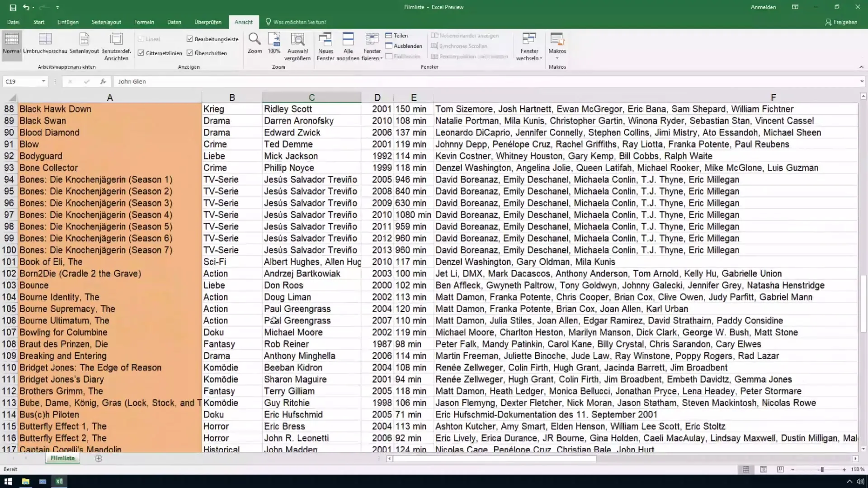868x488 pixels.
Task: Select row 101 header
Action: (9, 262)
